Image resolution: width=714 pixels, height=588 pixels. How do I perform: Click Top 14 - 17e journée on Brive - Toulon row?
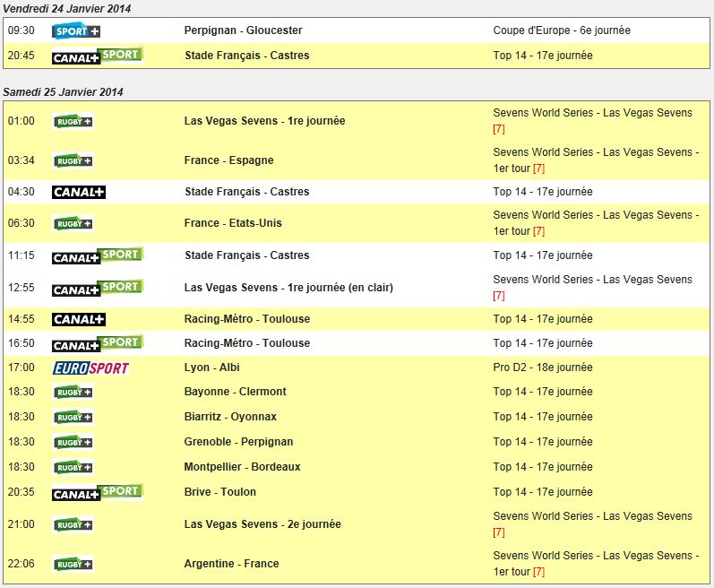coord(543,492)
